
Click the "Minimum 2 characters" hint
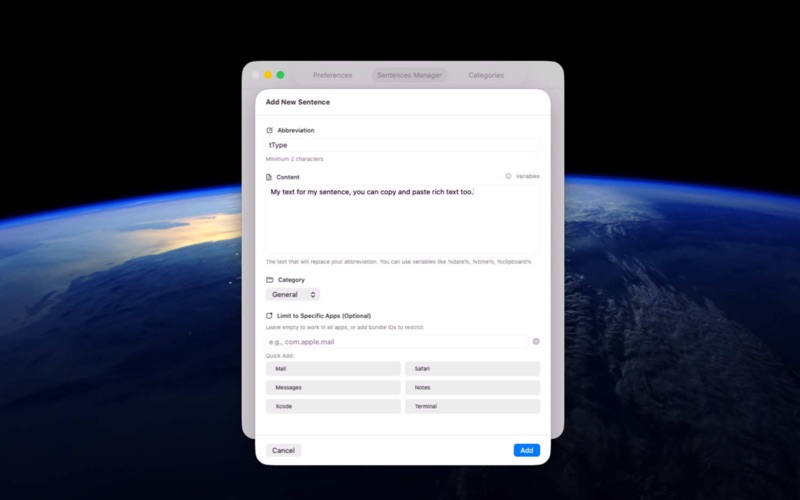point(294,159)
